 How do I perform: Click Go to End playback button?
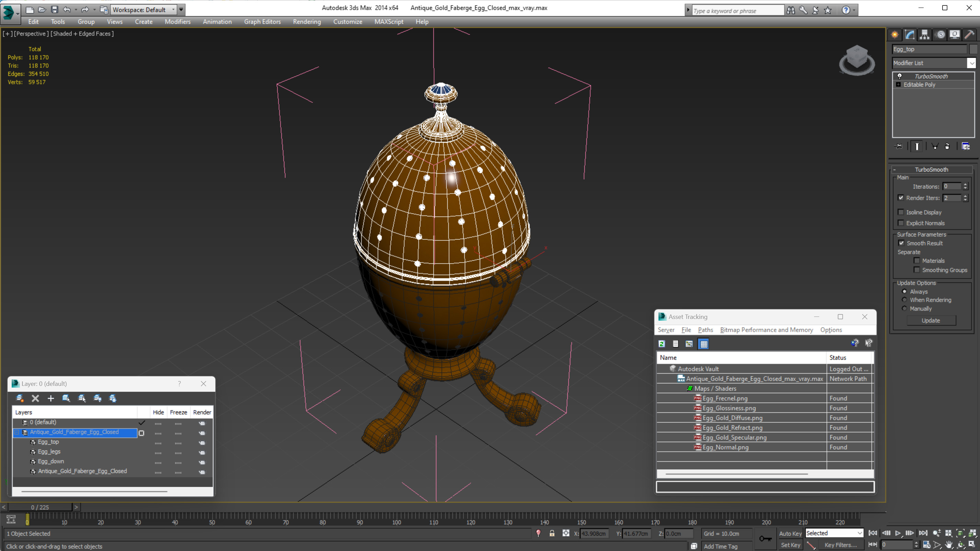tap(923, 533)
